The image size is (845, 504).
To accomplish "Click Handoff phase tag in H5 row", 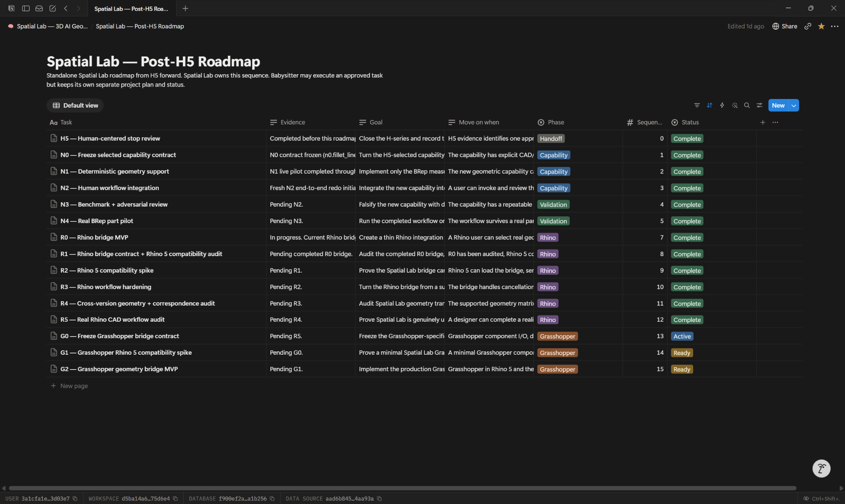I will [x=551, y=139].
